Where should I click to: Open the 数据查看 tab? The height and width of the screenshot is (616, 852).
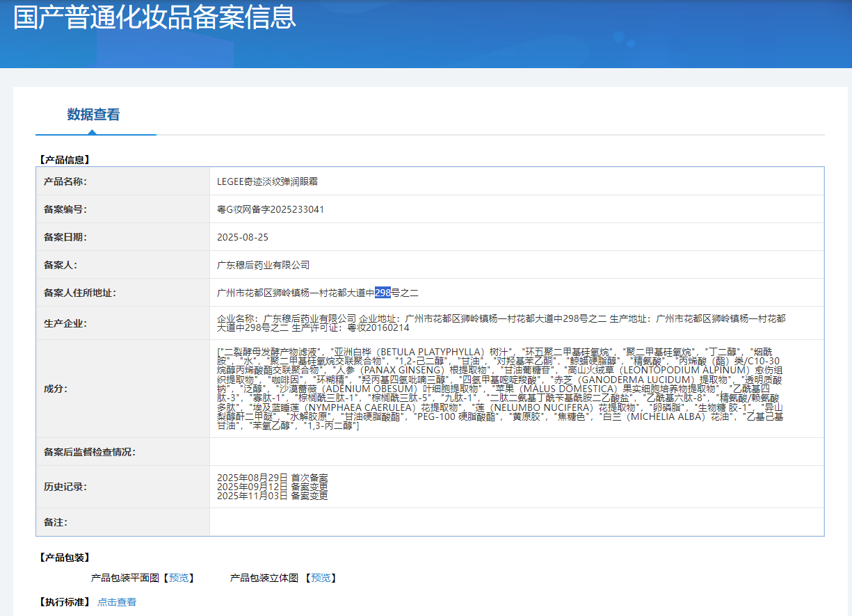93,115
